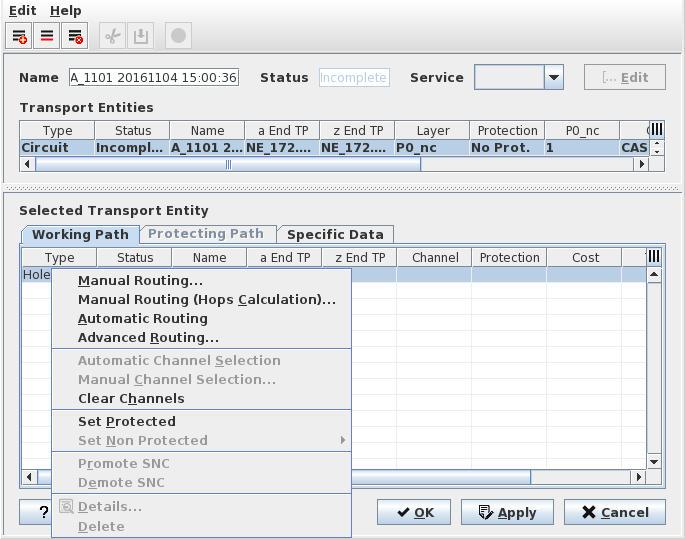Screen dimensions: 685x539
Task: Click the delete row toolbar icon
Action: coord(73,36)
